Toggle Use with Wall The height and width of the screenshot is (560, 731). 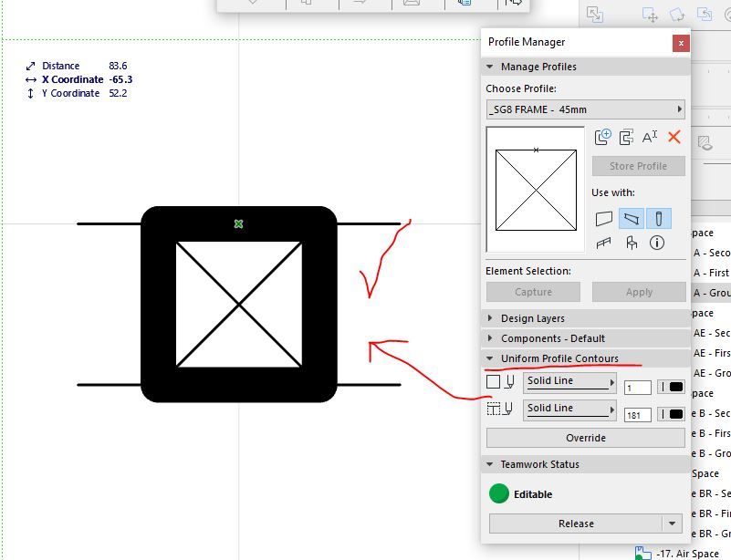(604, 219)
